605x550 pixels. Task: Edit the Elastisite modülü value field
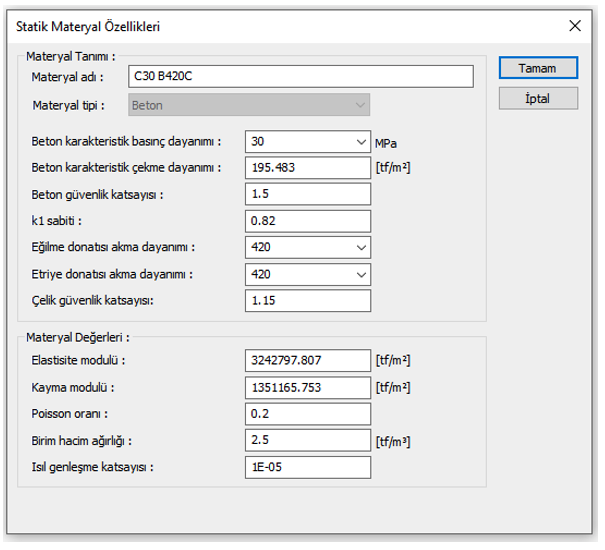(x=308, y=360)
